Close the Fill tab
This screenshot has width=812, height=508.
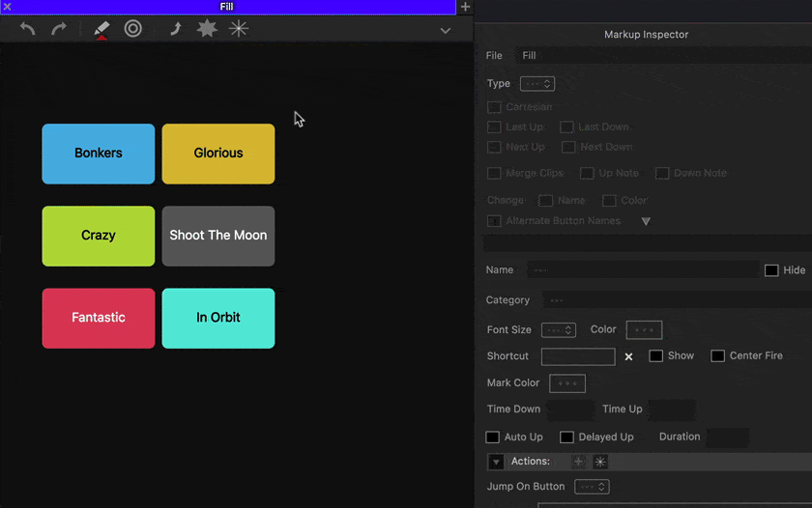(x=8, y=7)
